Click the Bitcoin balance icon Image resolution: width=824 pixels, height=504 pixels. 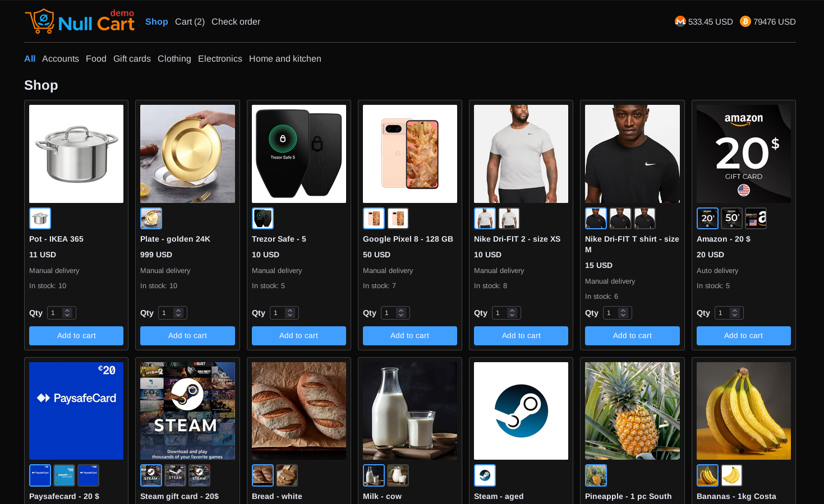pyautogui.click(x=745, y=21)
